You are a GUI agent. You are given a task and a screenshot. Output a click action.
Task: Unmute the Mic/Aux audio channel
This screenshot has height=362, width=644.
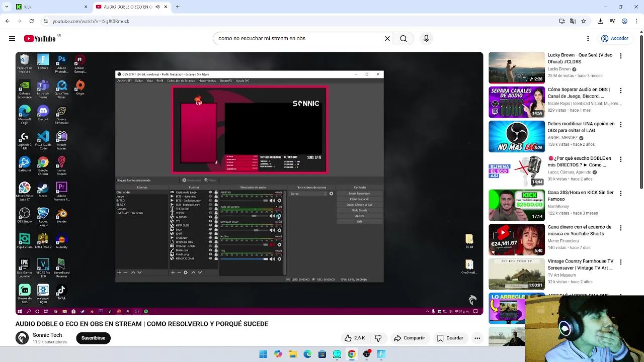pos(272,245)
